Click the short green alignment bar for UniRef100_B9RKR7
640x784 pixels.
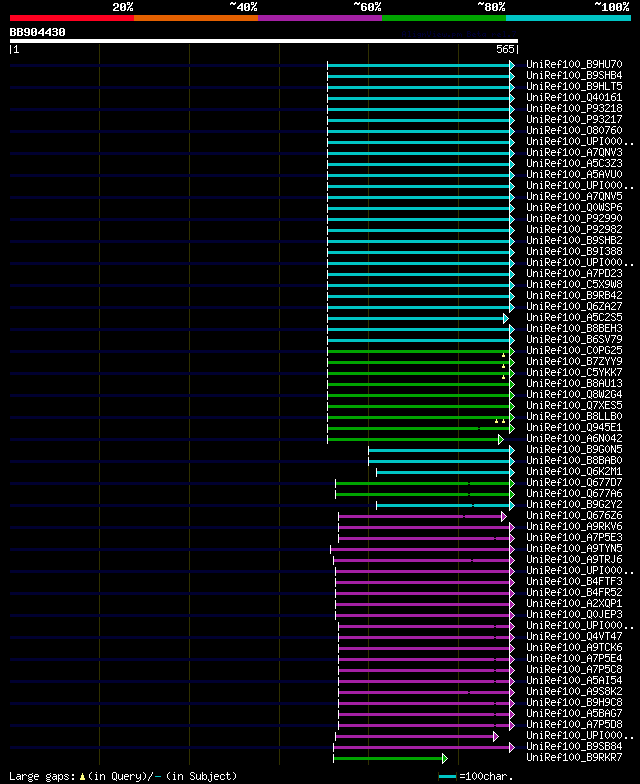[x=390, y=758]
